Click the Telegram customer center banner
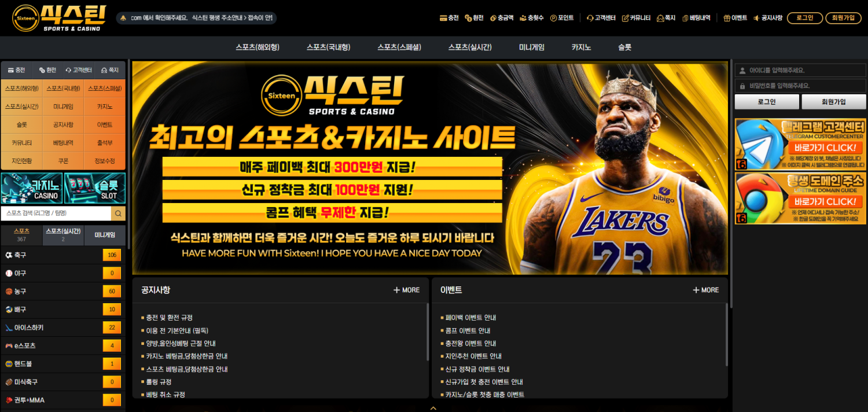Screen dimensions: 868x412 pos(800,144)
